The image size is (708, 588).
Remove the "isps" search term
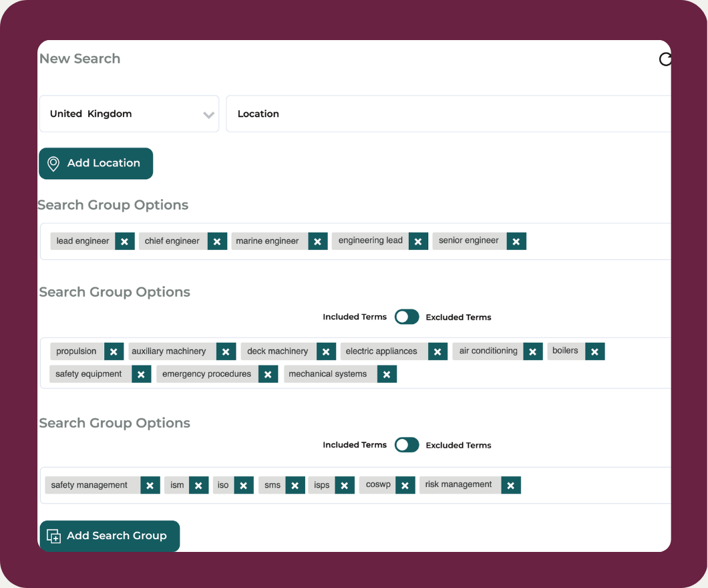click(x=345, y=485)
